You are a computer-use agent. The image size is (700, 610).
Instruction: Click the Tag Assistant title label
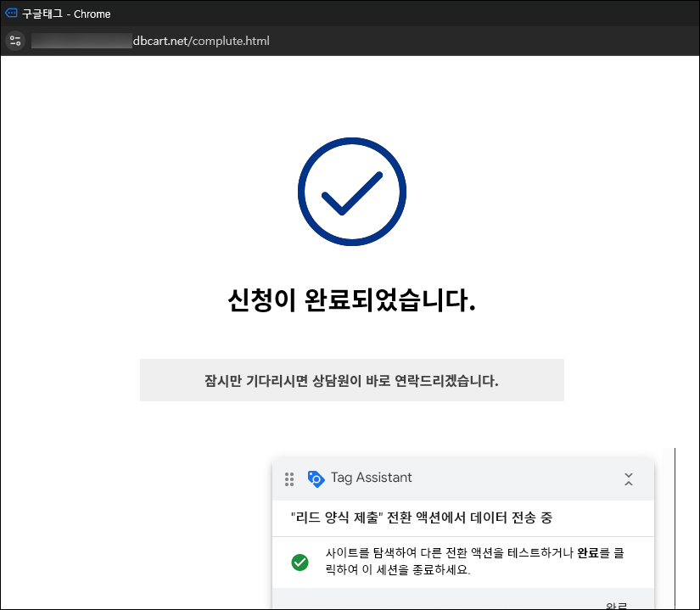(371, 478)
